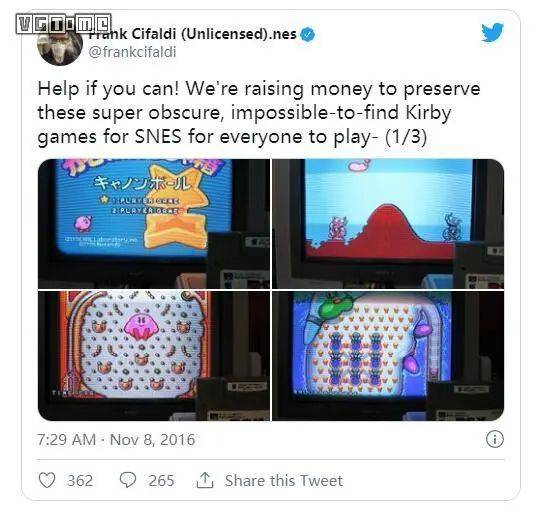540x518 pixels.
Task: Like the tweet with heart icon
Action: (x=47, y=480)
